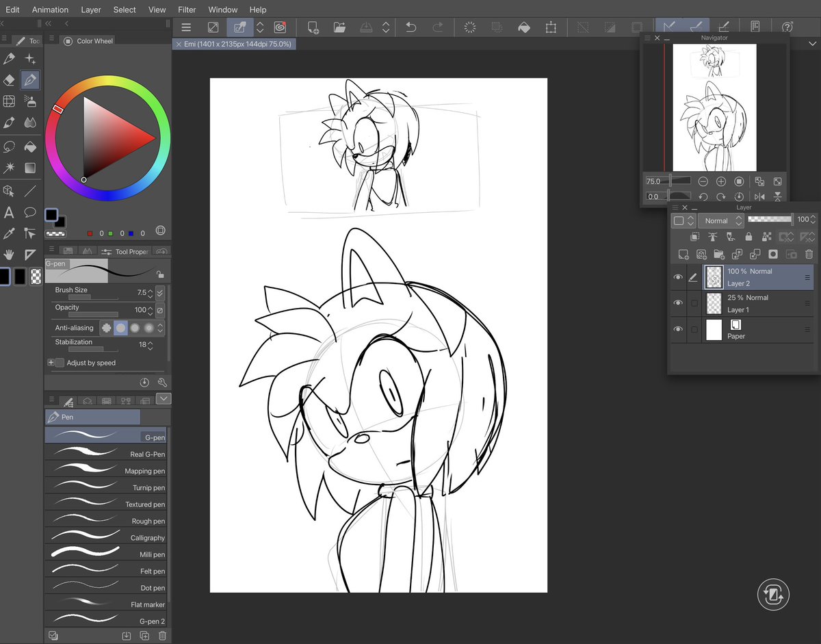Image resolution: width=821 pixels, height=644 pixels.
Task: Select the Balloon tool
Action: pos(30,212)
